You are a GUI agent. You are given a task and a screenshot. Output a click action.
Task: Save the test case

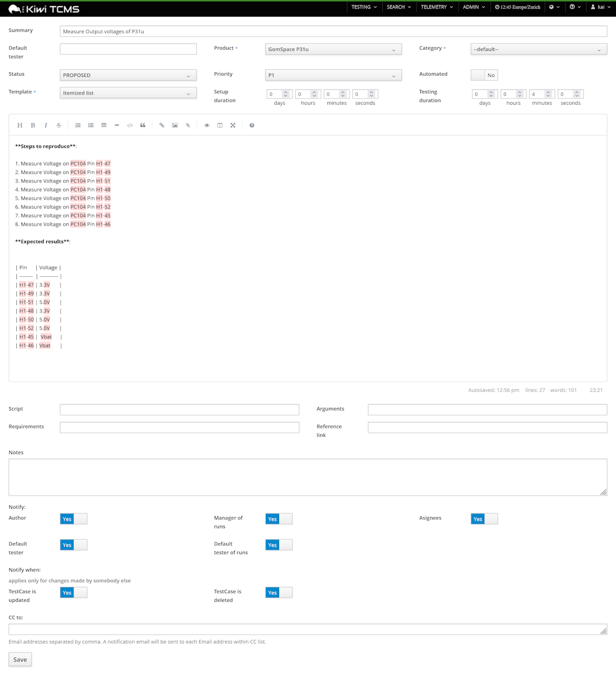pyautogui.click(x=19, y=659)
